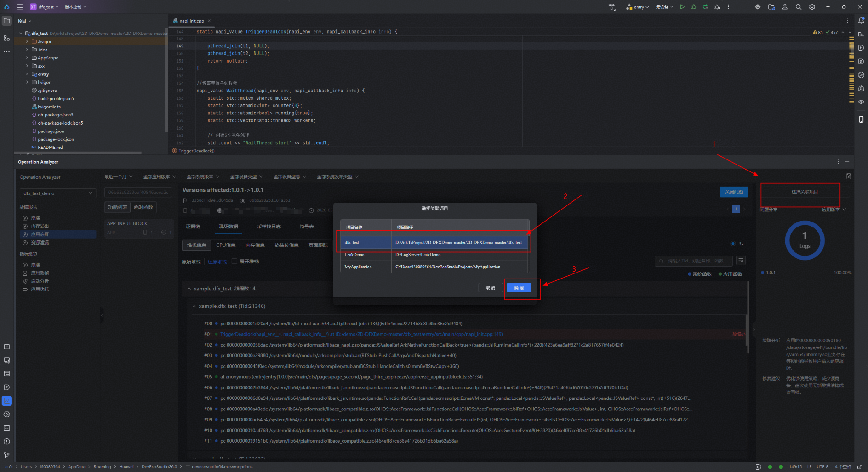The height and width of the screenshot is (472, 868).
Task: Minimize the Operation Analyzer panel
Action: pyautogui.click(x=847, y=162)
